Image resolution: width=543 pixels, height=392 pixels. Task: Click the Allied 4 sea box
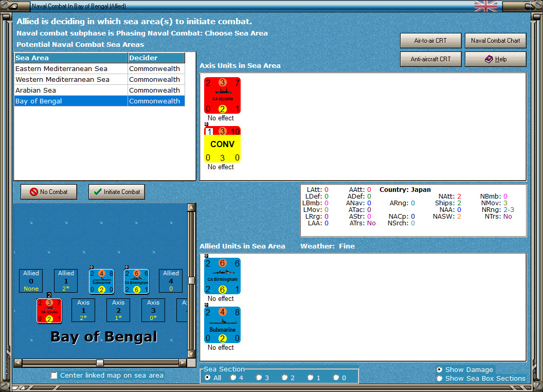coord(171,281)
